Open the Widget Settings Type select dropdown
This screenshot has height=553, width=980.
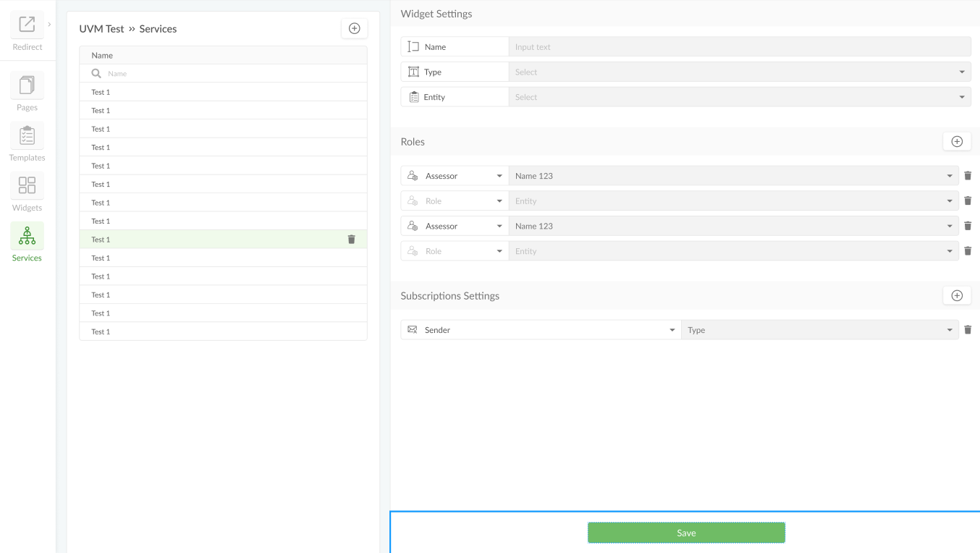(x=740, y=72)
